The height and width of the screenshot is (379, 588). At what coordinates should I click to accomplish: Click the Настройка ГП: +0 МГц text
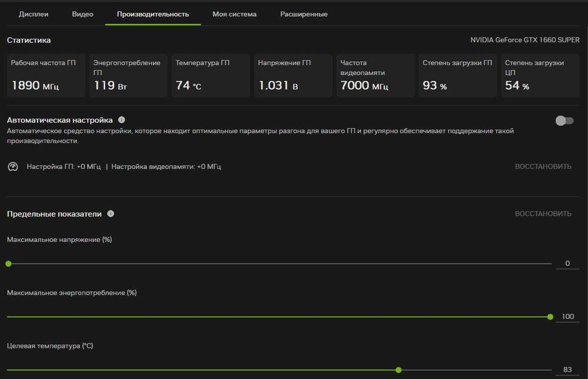pos(64,166)
